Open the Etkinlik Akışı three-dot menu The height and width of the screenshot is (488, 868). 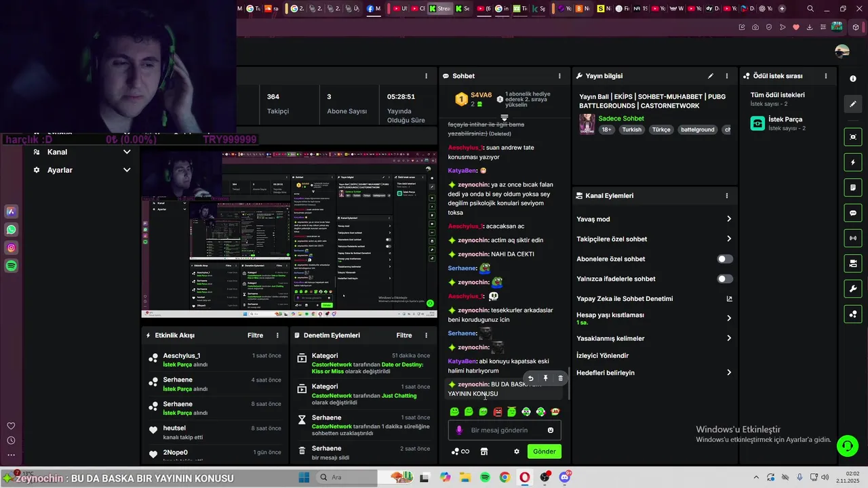point(277,335)
